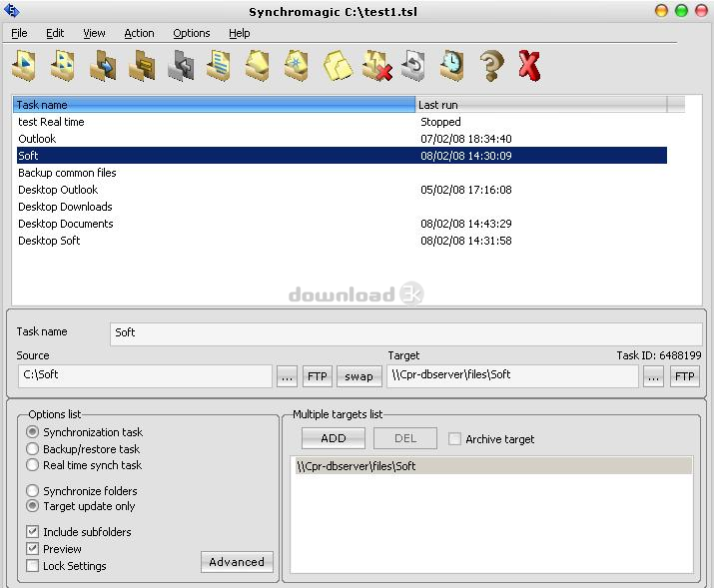Enable Lock Settings checkbox

coord(32,565)
